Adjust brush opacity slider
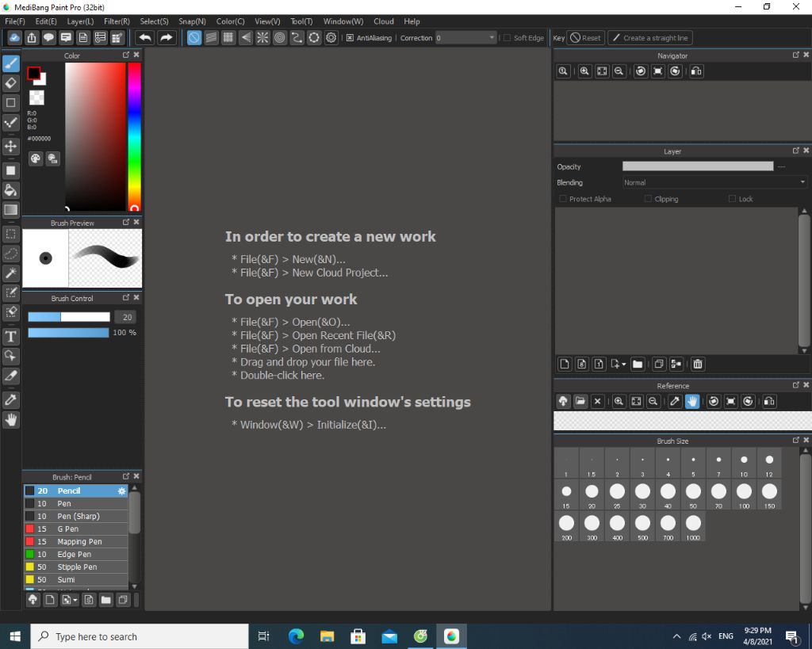Screen dimensions: 812x649 tap(68, 332)
